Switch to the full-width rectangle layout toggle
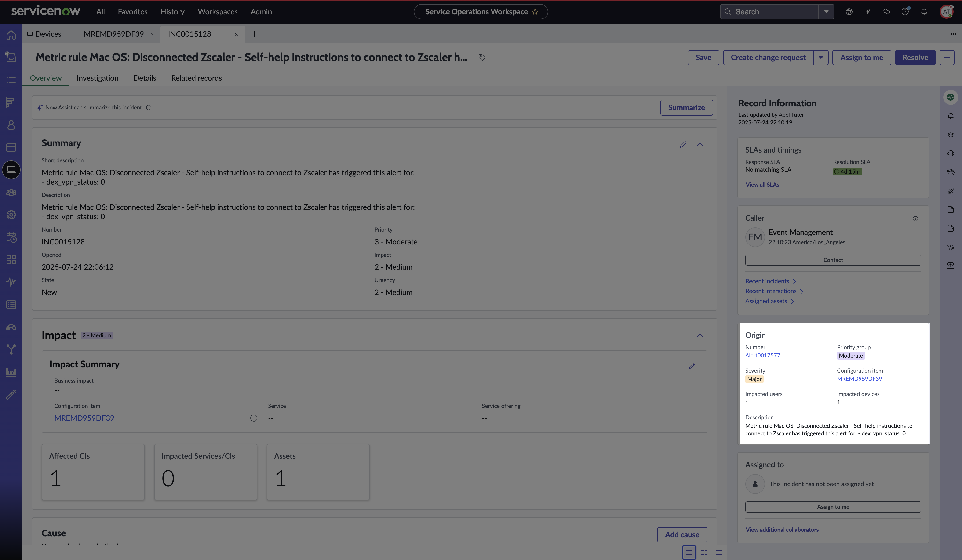The image size is (962, 560). point(719,552)
